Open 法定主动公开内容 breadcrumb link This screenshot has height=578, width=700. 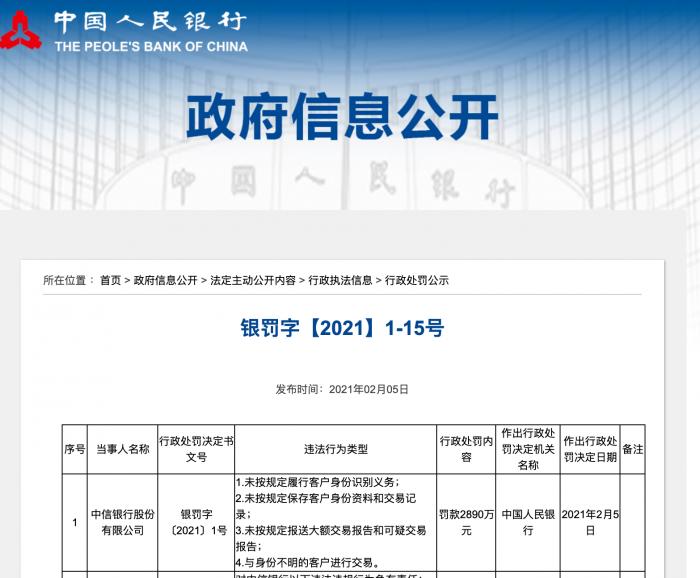253,280
